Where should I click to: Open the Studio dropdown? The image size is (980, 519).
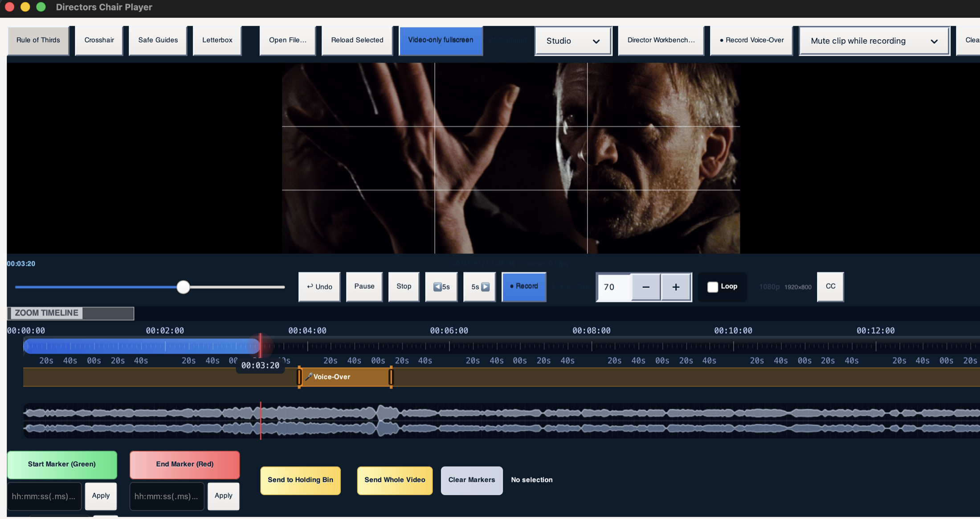tap(573, 41)
